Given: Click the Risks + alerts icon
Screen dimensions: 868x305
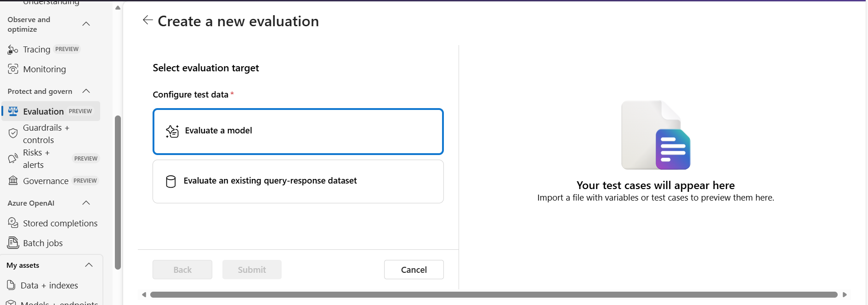Looking at the screenshot, I should [x=13, y=159].
